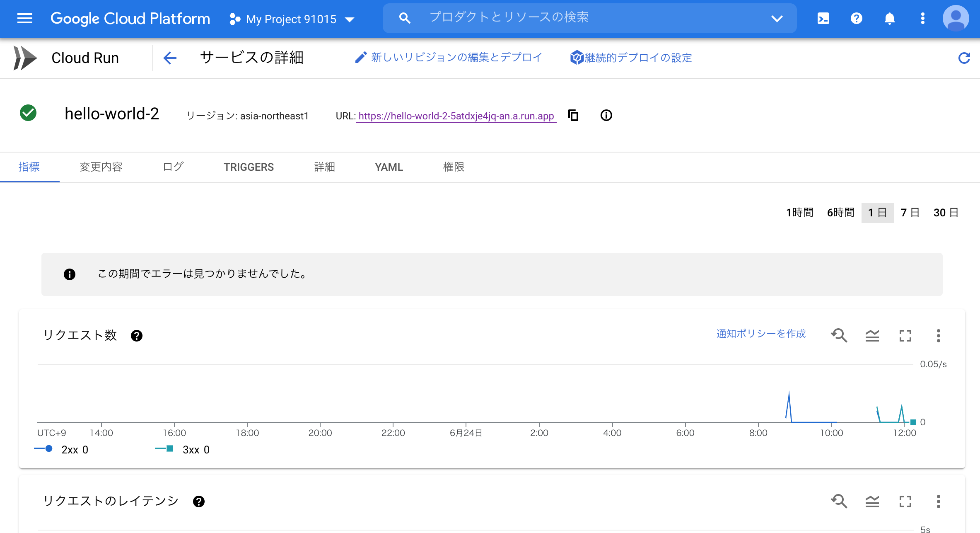Open the help tooltip beside リクエスト数
The height and width of the screenshot is (533, 980).
click(x=138, y=336)
